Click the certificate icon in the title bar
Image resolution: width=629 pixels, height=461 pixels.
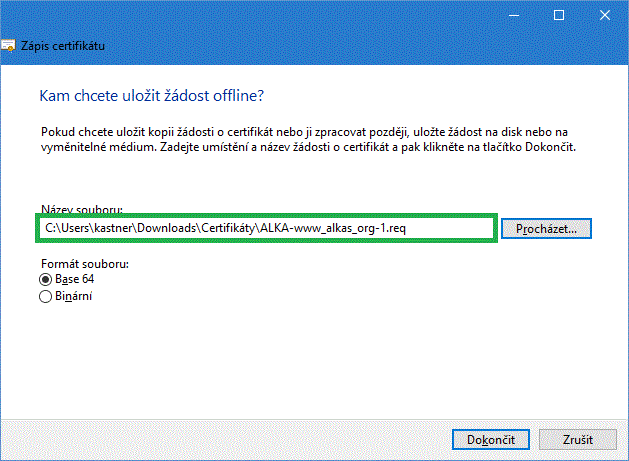(9, 46)
